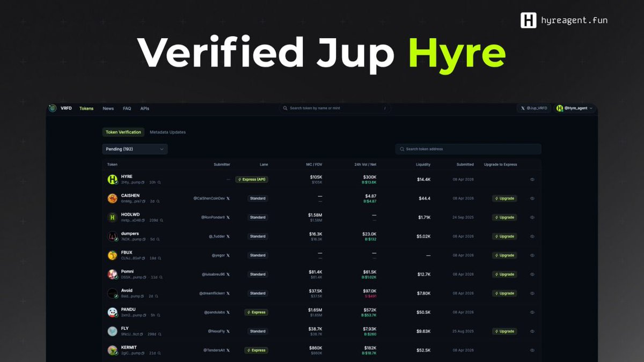This screenshot has height=362, width=644.
Task: Click the 24h Vol / Net column header
Action: click(x=365, y=165)
